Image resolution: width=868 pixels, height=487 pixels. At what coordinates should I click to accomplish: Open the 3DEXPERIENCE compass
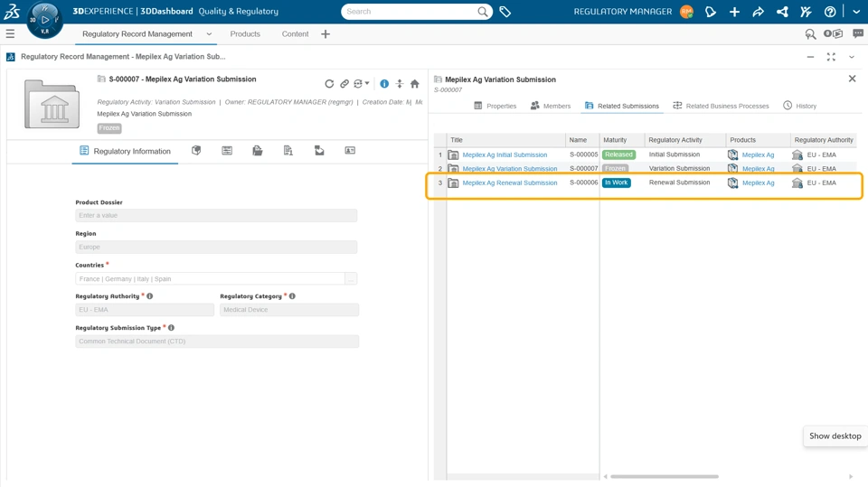coord(45,20)
